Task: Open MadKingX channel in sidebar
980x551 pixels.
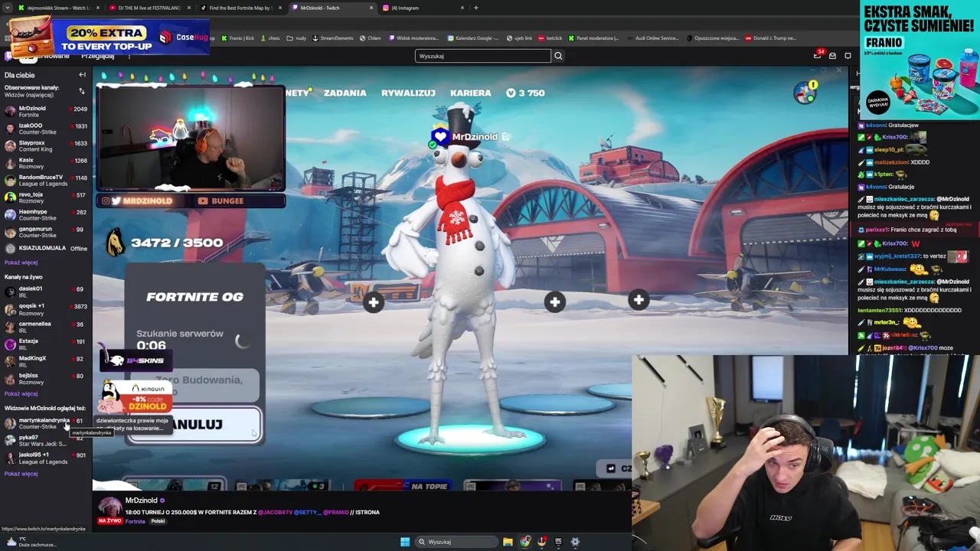Action: point(45,361)
